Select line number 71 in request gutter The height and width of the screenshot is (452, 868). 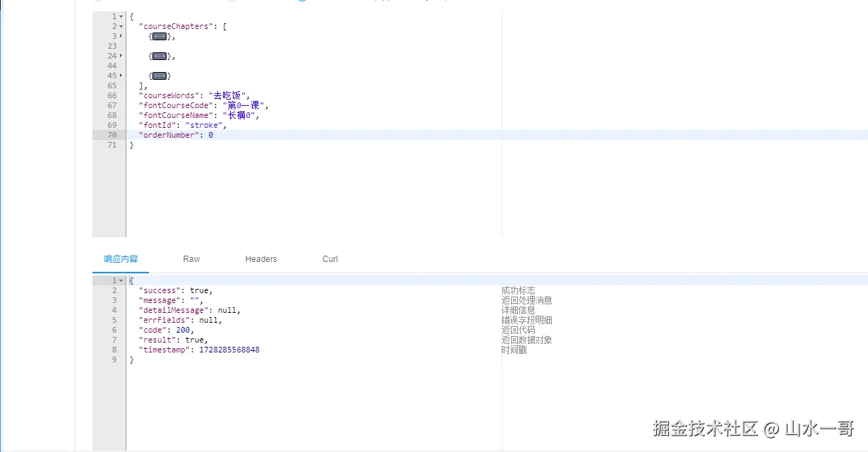pyautogui.click(x=112, y=145)
